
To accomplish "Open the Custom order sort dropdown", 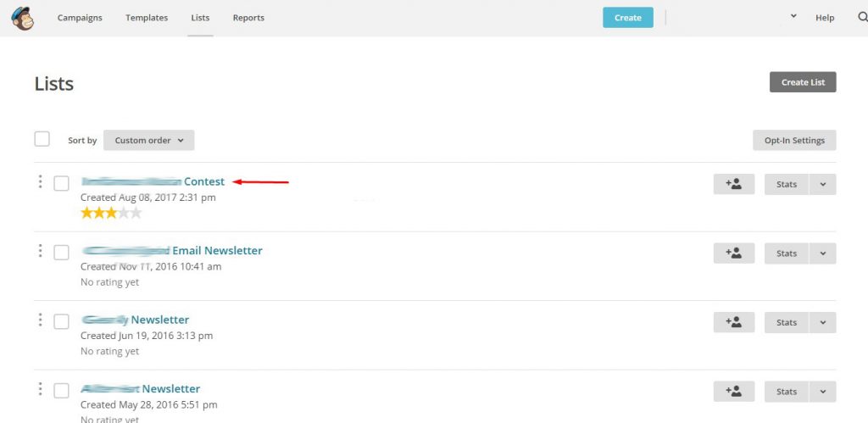I will [149, 140].
